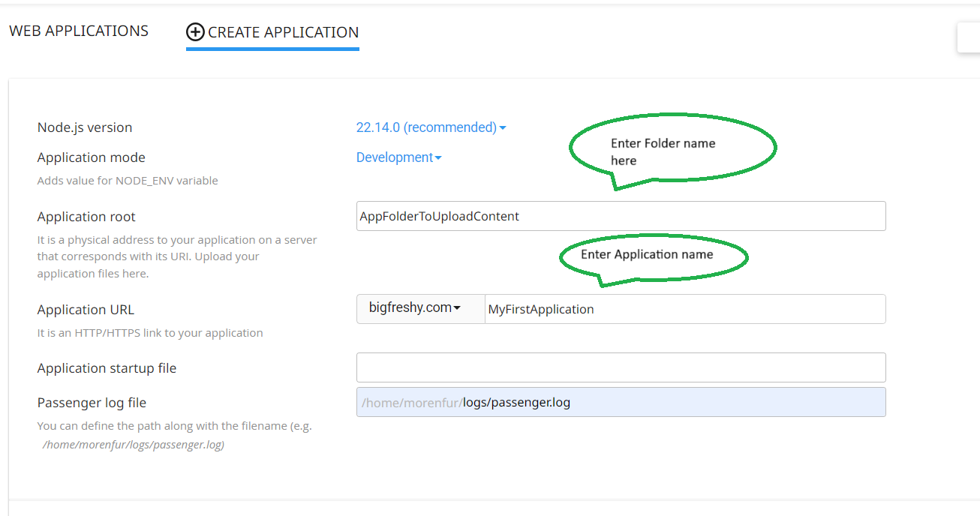Screen dimensions: 980x516
Task: Click the "Enter Folder name here" callout bubble
Action: (672, 148)
